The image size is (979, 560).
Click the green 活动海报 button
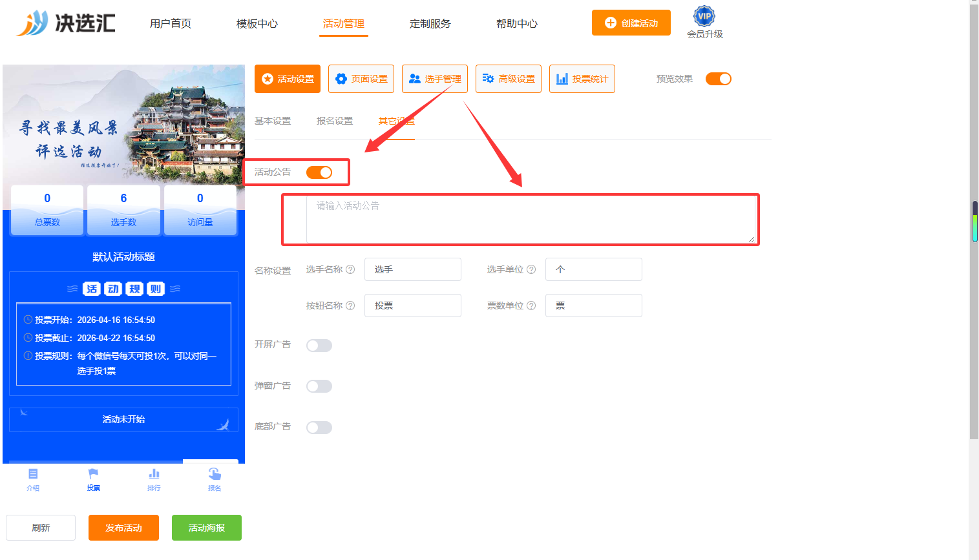(x=207, y=528)
